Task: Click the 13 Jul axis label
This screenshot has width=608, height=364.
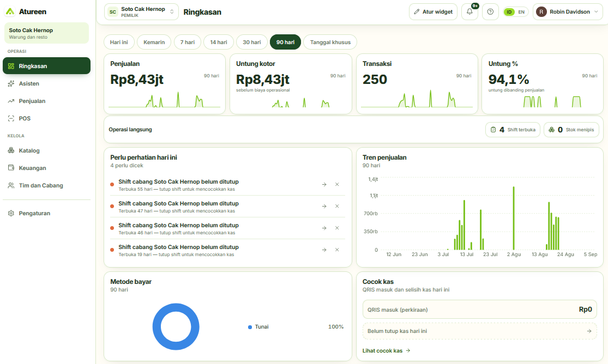Action: coord(466,254)
